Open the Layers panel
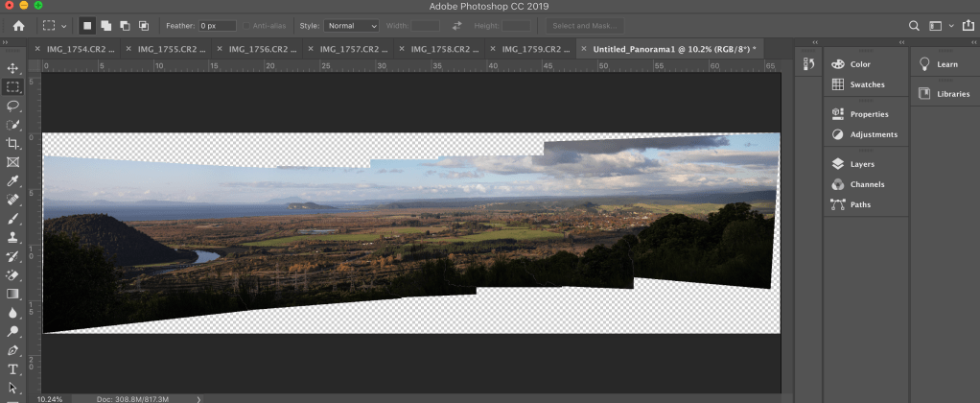The height and width of the screenshot is (403, 980). (x=861, y=164)
